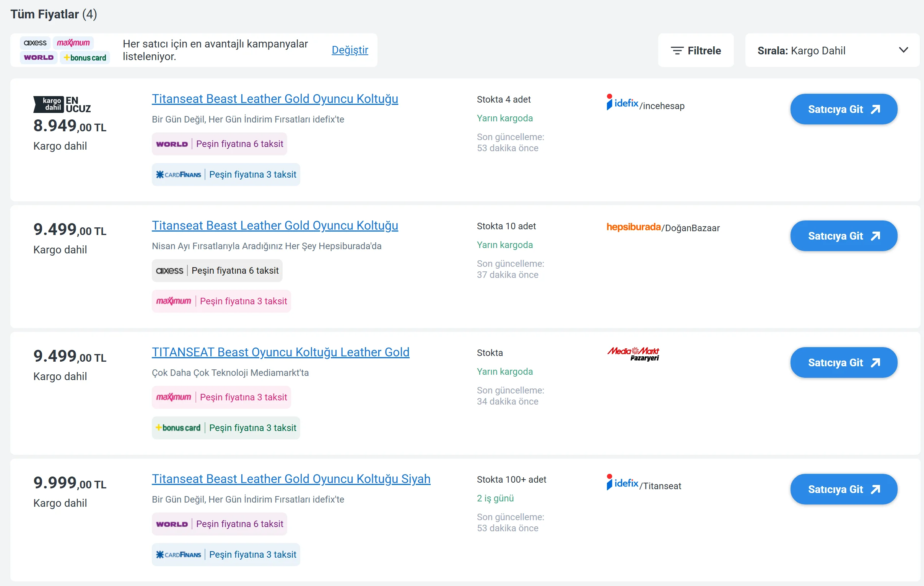Click the MediaMarkt Pazaryeri seller logo

[633, 354]
